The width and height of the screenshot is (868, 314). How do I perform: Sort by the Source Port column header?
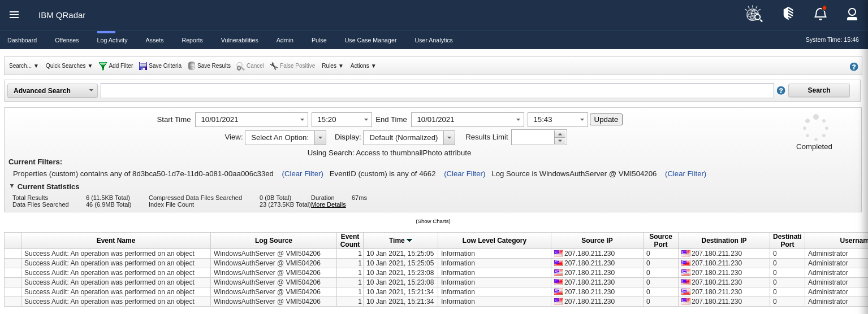tap(660, 241)
